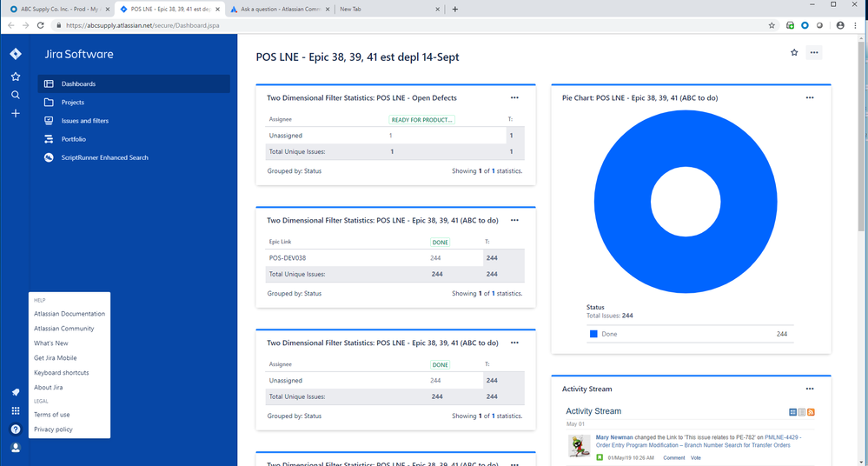Screen dimensions: 868x466
Task: Click the Help question mark icon
Action: tap(16, 429)
